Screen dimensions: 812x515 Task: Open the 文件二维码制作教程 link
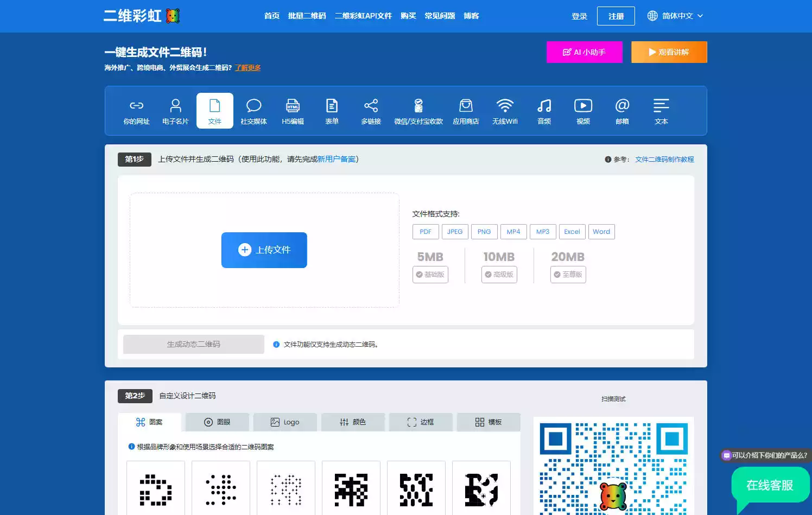pos(665,160)
